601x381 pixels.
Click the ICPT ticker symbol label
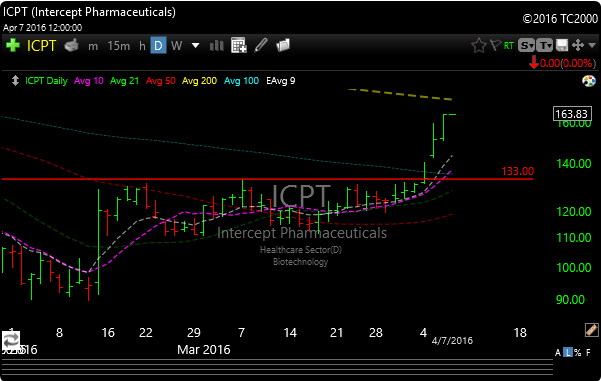click(41, 46)
